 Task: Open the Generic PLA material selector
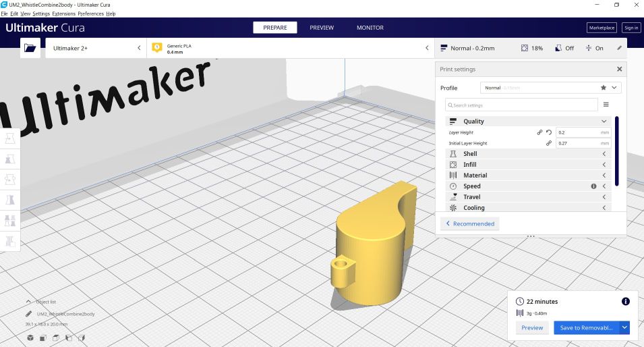click(291, 48)
